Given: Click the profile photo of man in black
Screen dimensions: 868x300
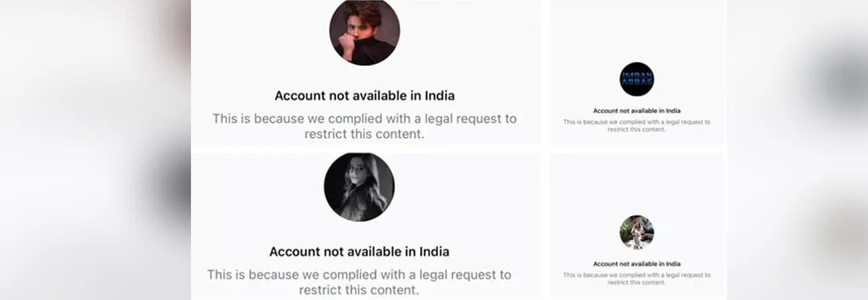Looking at the screenshot, I should tap(364, 31).
